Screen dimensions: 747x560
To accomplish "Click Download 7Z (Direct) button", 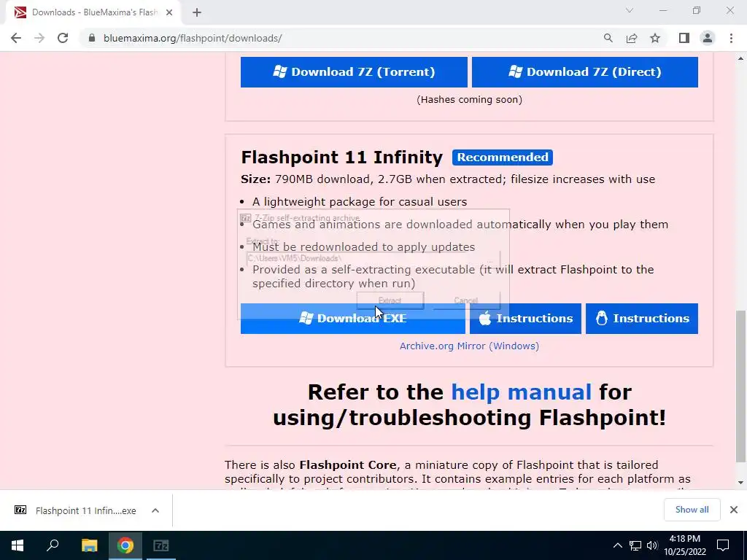I will pos(584,72).
